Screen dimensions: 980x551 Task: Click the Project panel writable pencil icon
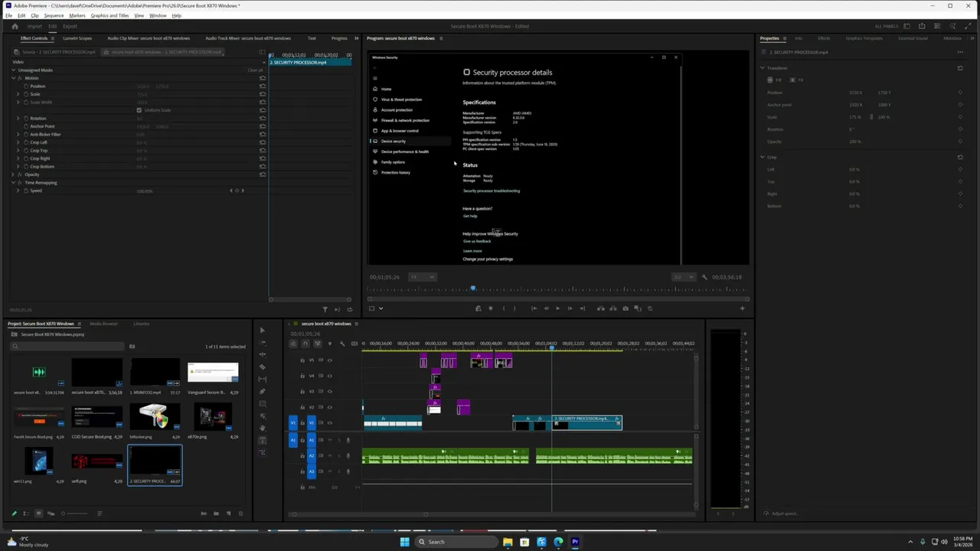click(x=14, y=514)
